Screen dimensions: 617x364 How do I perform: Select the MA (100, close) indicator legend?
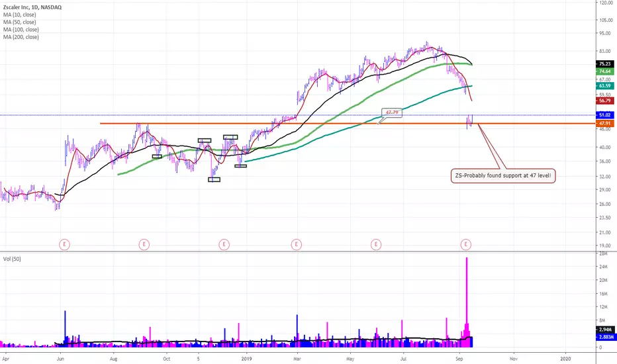[21, 30]
